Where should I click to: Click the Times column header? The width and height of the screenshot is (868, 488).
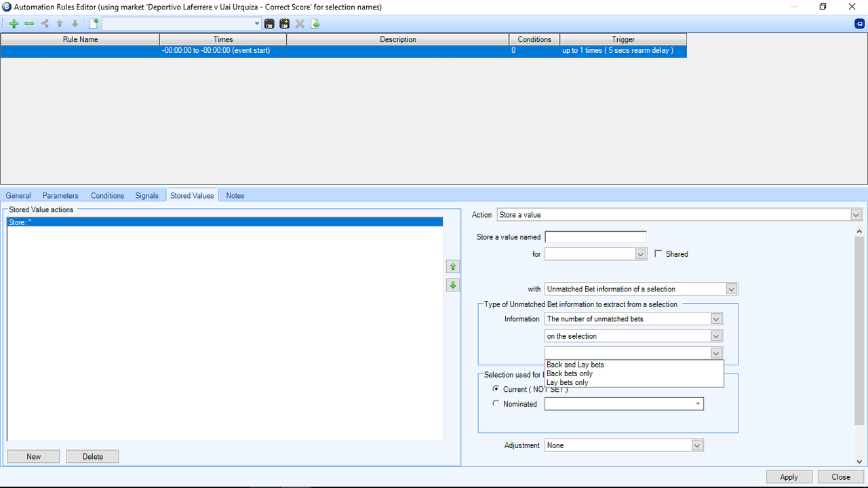tap(223, 39)
